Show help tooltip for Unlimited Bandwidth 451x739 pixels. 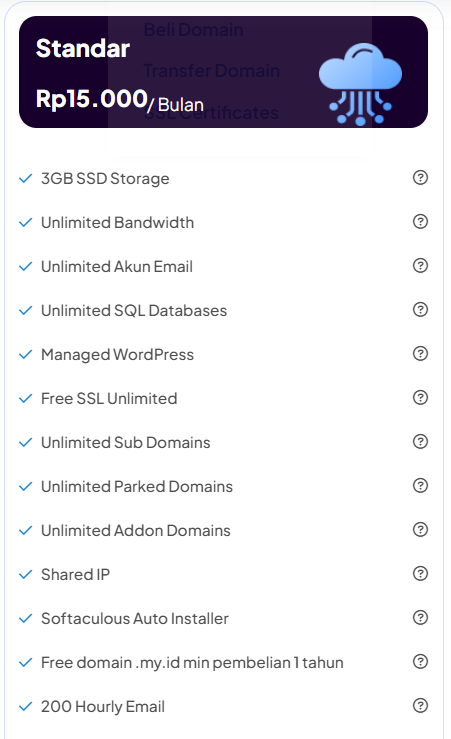pyautogui.click(x=420, y=222)
